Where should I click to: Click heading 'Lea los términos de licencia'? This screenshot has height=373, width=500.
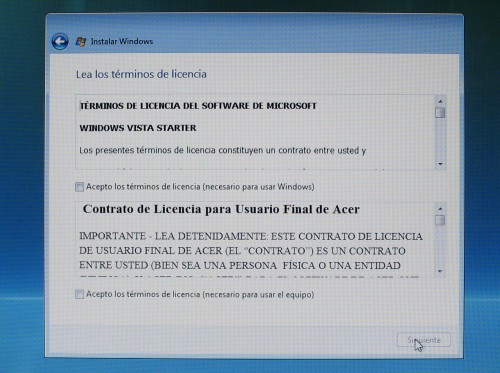pyautogui.click(x=141, y=74)
